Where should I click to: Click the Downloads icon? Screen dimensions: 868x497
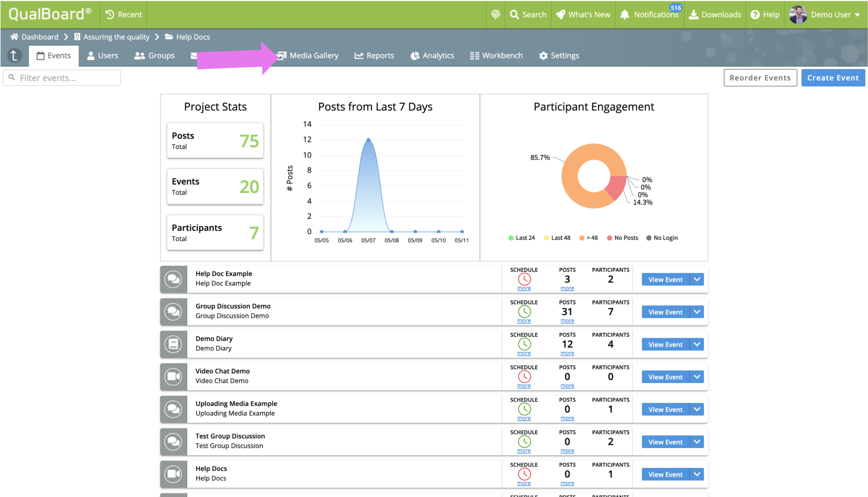tap(694, 14)
